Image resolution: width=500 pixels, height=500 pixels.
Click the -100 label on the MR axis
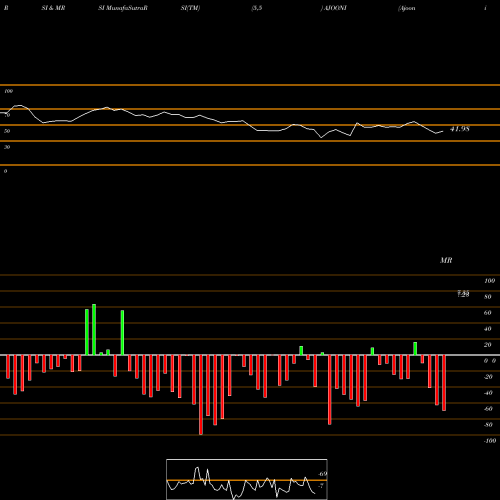[490, 441]
